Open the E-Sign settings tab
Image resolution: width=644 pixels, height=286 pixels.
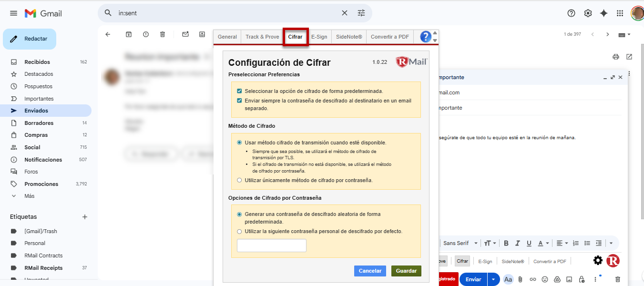coord(319,37)
